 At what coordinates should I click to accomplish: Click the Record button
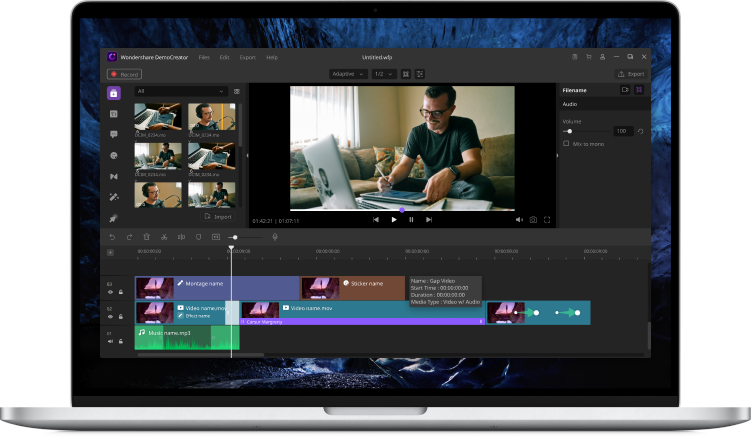(125, 74)
